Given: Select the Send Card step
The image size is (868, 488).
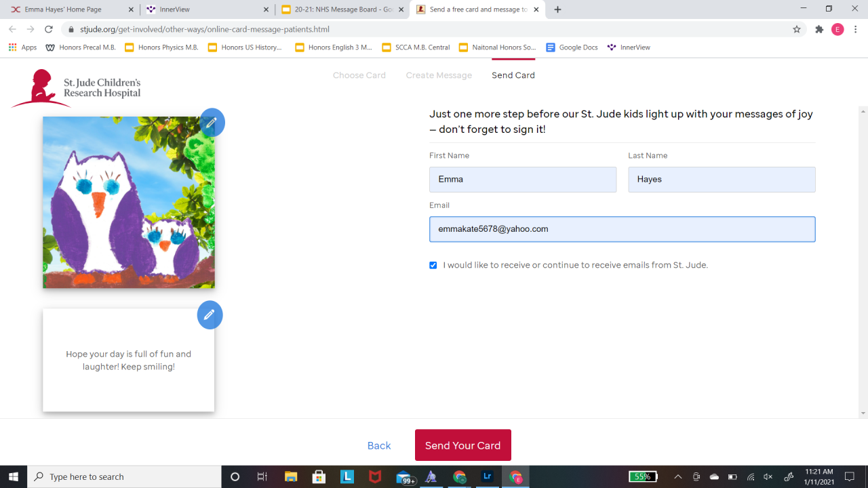Looking at the screenshot, I should (513, 75).
